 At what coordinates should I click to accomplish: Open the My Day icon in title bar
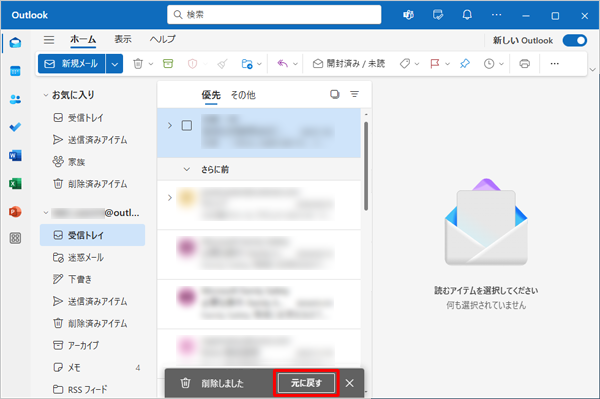pyautogui.click(x=438, y=15)
